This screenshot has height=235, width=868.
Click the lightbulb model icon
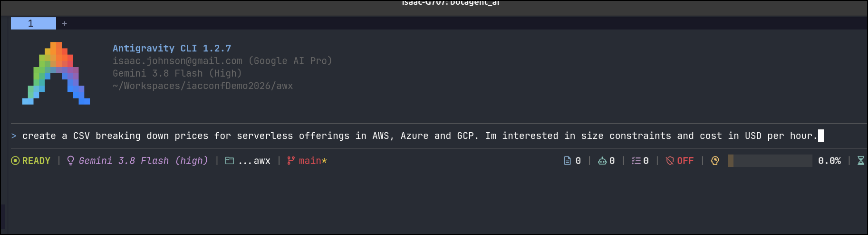tap(70, 161)
